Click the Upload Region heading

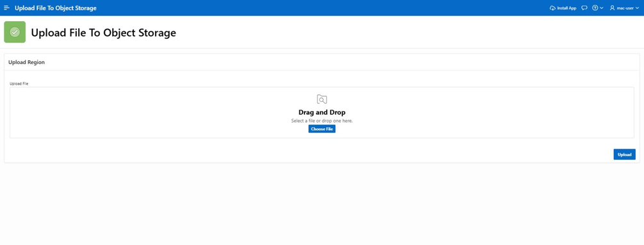point(27,62)
